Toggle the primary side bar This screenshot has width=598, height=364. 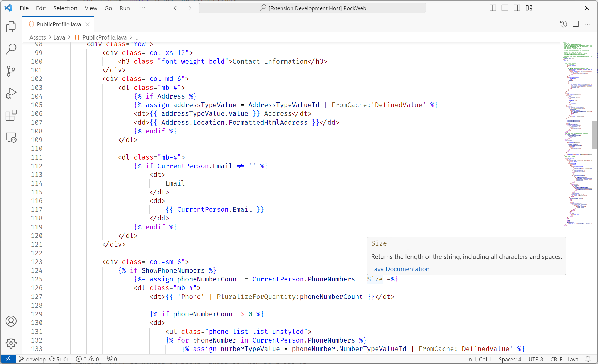coord(493,8)
